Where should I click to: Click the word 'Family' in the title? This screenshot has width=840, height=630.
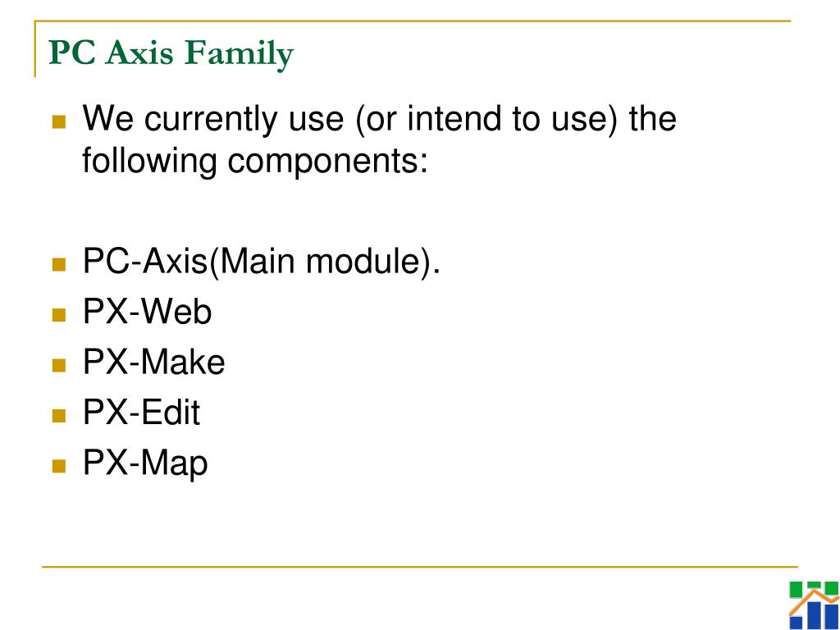pos(240,55)
